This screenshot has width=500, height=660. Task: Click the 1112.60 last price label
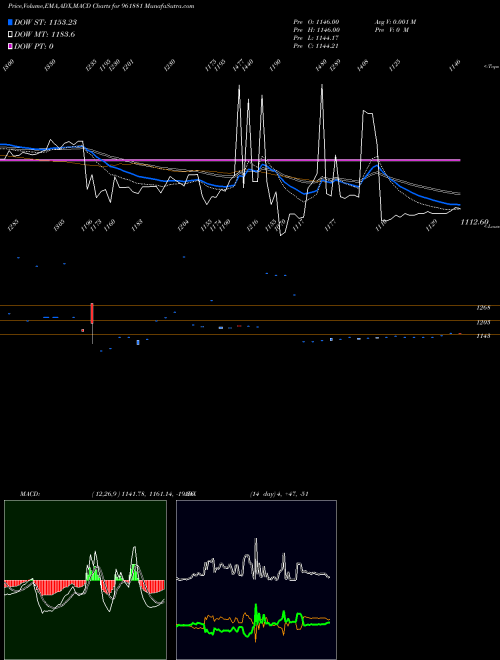(474, 222)
